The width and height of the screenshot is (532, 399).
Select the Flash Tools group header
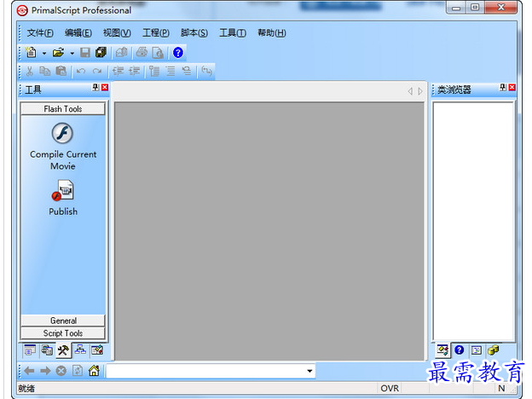pos(63,109)
